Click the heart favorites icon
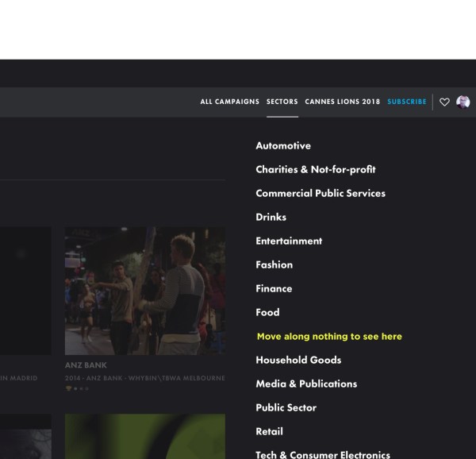 pyautogui.click(x=444, y=102)
